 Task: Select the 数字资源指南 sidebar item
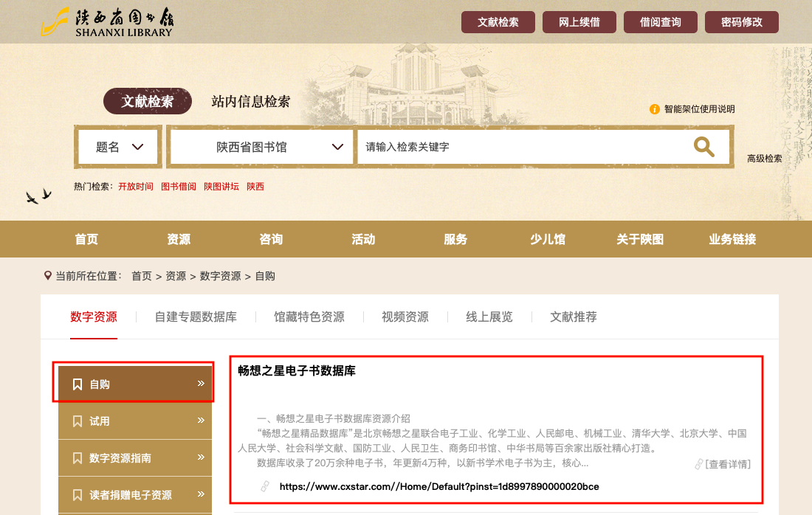(x=135, y=457)
